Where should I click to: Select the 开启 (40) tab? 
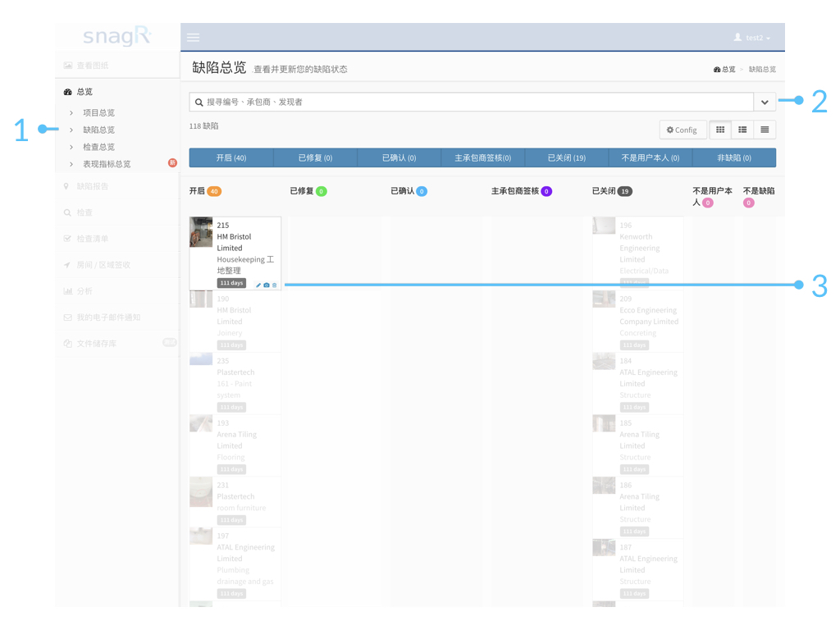pos(231,157)
